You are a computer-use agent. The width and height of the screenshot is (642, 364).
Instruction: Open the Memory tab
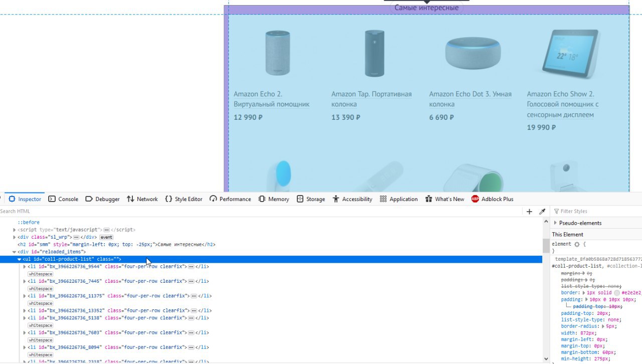[x=274, y=199]
